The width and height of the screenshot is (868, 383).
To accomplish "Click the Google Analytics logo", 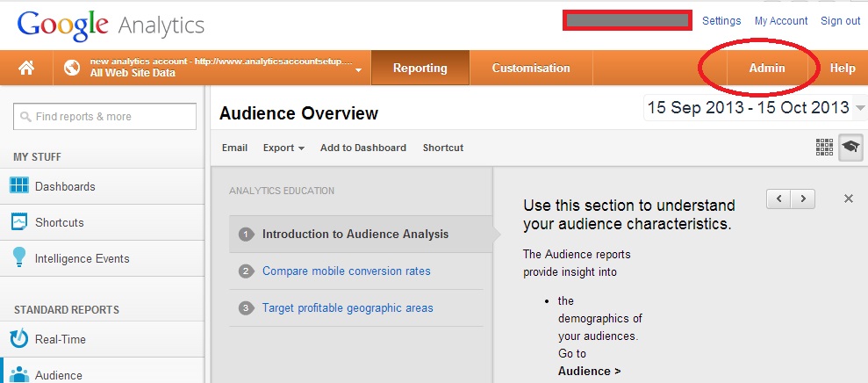I will 111,25.
